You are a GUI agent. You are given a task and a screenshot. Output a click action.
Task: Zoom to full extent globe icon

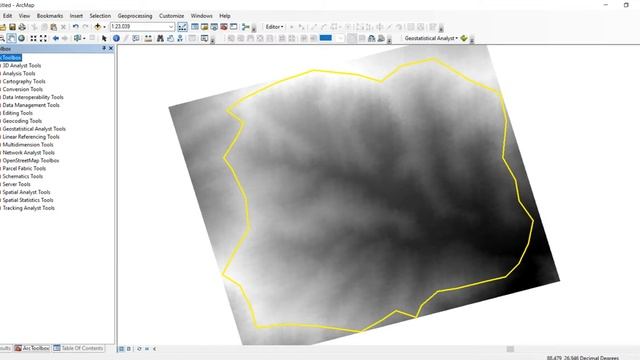pyautogui.click(x=21, y=38)
